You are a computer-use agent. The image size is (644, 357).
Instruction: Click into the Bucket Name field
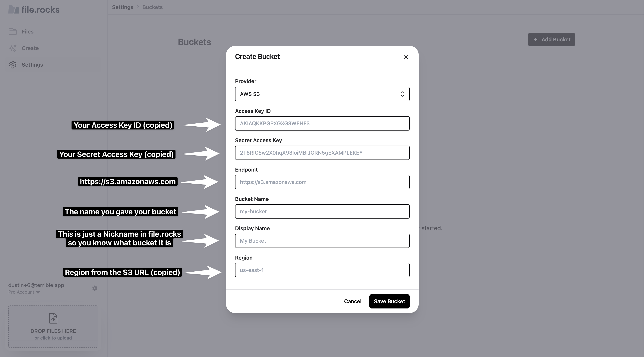322,211
